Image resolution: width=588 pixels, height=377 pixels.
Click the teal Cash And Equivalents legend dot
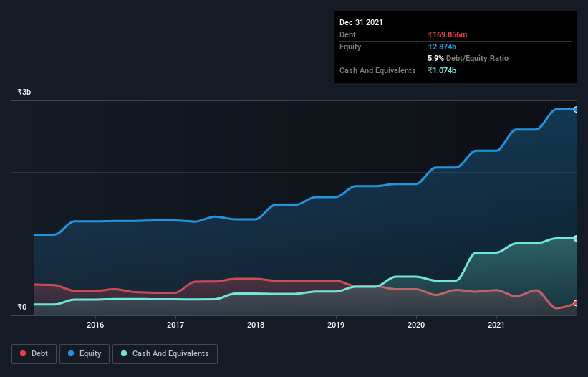[124, 353]
